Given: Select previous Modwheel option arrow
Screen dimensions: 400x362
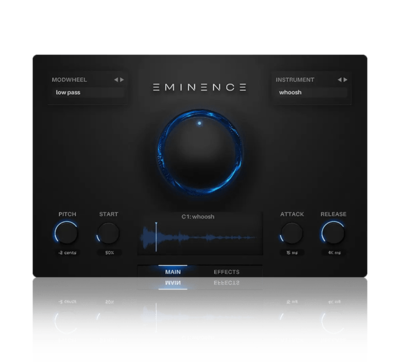Looking at the screenshot, I should [x=116, y=80].
